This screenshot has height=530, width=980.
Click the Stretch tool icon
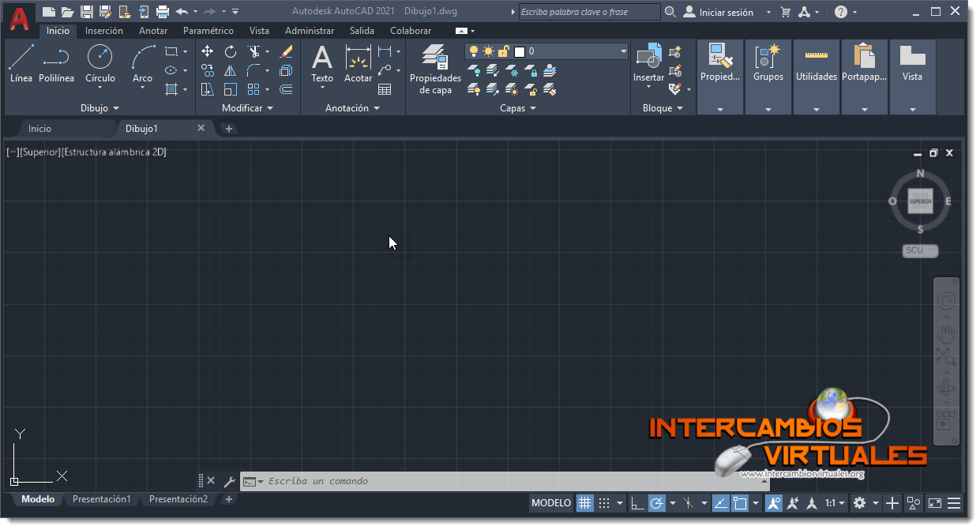tap(207, 89)
